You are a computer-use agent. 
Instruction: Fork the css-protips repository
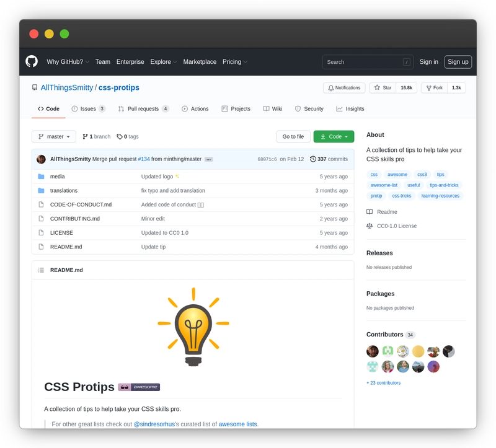(x=435, y=88)
